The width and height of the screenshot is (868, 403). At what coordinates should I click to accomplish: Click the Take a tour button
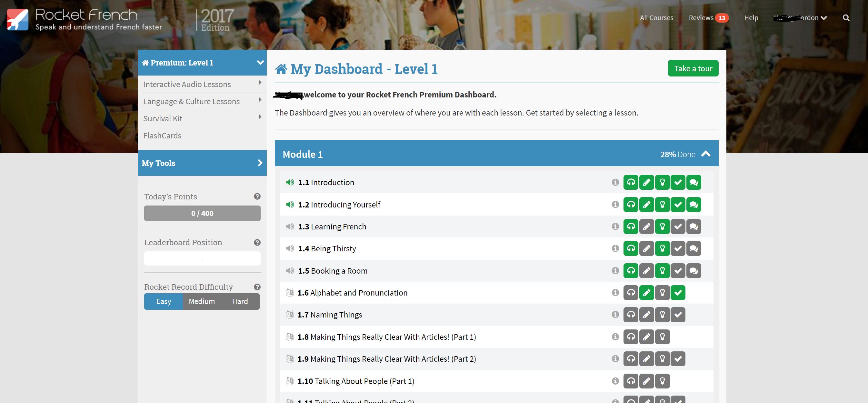pyautogui.click(x=693, y=68)
